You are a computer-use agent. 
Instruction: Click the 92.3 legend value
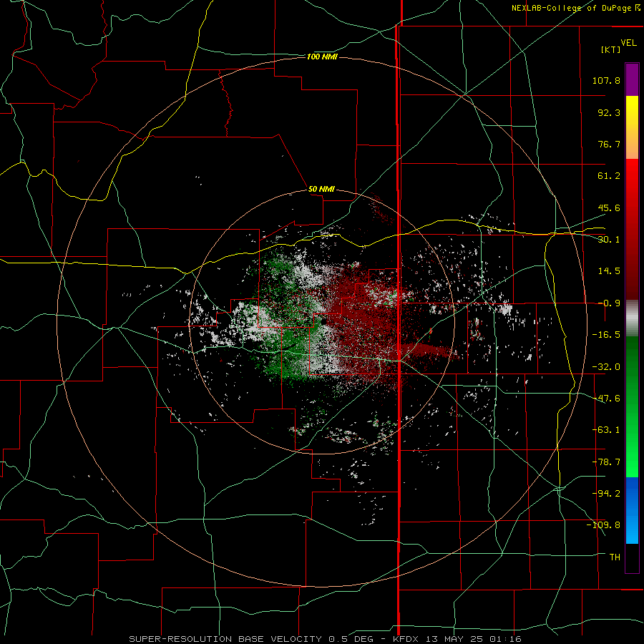coord(609,112)
